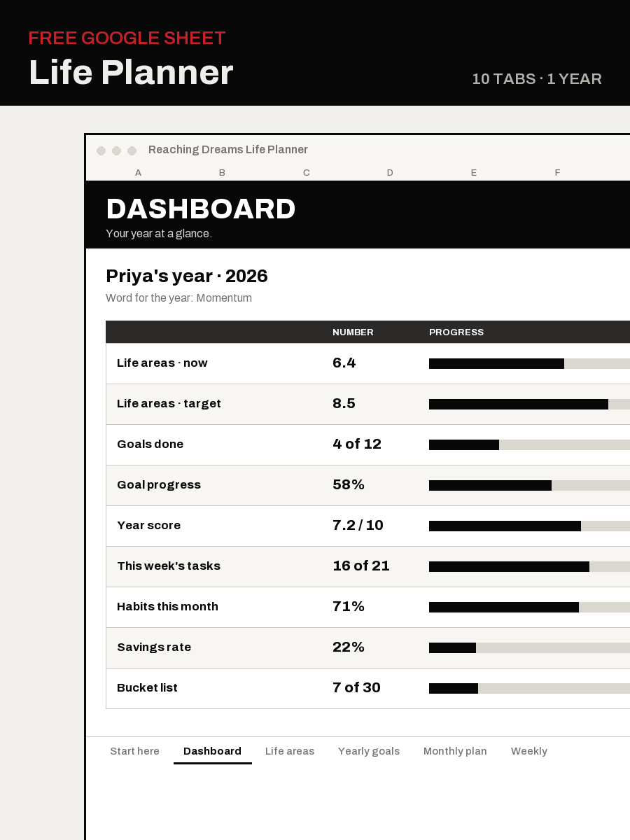Viewport: 630px width, 840px height.
Task: Switch to the Life areas tab
Action: click(290, 751)
